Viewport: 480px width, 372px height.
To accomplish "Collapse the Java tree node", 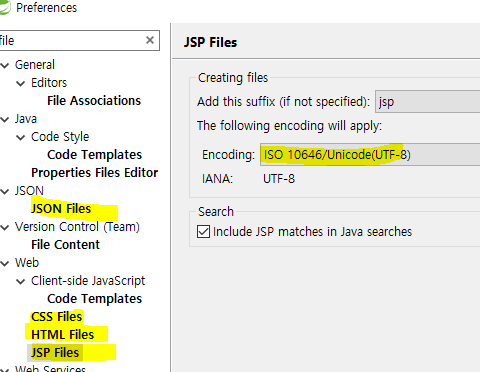I will 5,119.
